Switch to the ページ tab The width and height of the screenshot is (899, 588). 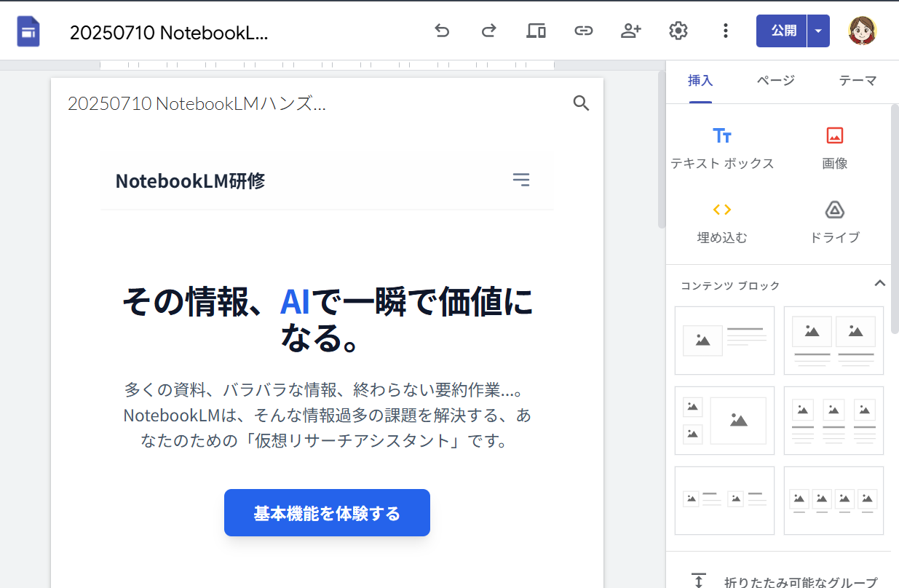point(774,81)
